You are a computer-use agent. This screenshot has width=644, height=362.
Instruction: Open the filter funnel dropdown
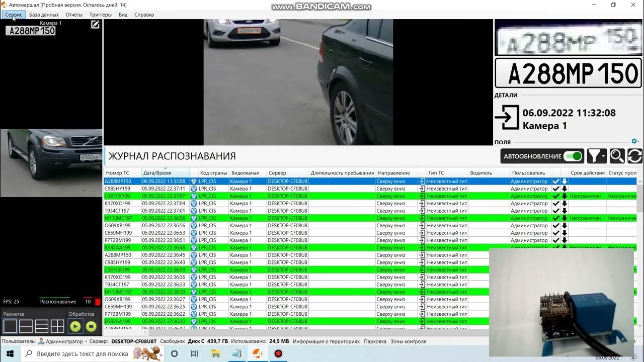coord(597,156)
